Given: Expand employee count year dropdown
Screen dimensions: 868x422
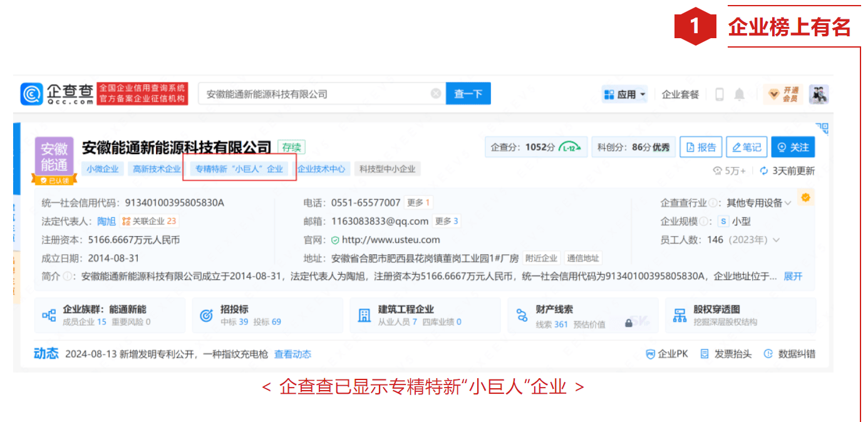Looking at the screenshot, I should pos(777,240).
